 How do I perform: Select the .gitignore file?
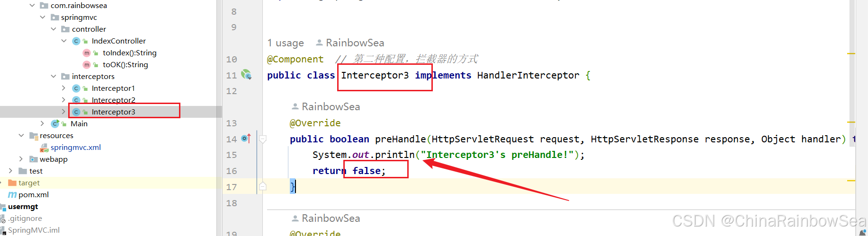(25, 219)
